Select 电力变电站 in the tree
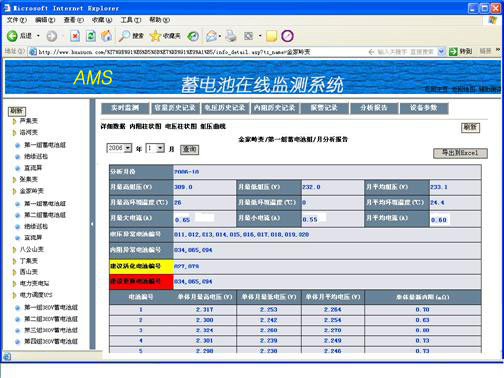Viewport: 504px width, 378px height. point(34,284)
